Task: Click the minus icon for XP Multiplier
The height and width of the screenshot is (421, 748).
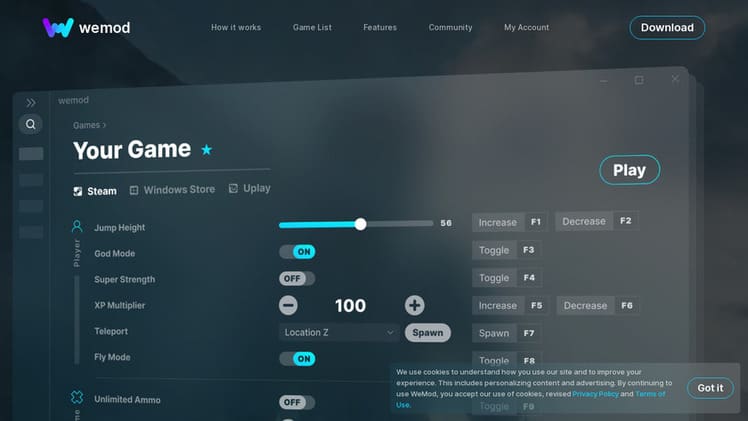Action: point(288,306)
